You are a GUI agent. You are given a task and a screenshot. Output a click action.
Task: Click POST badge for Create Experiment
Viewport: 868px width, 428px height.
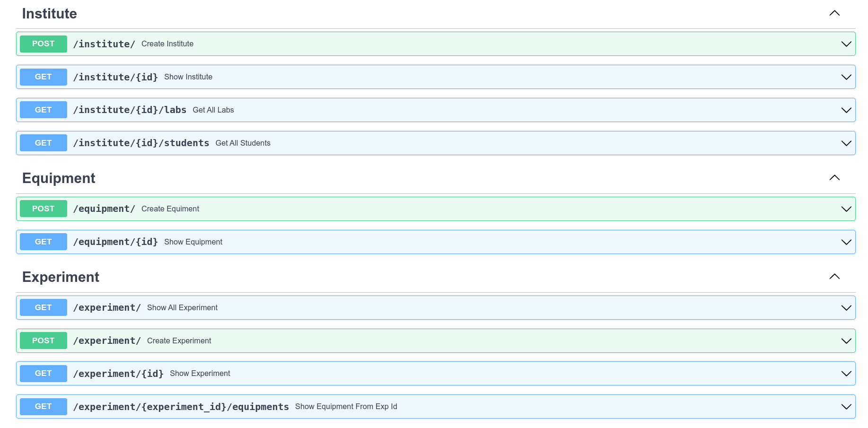pos(44,341)
